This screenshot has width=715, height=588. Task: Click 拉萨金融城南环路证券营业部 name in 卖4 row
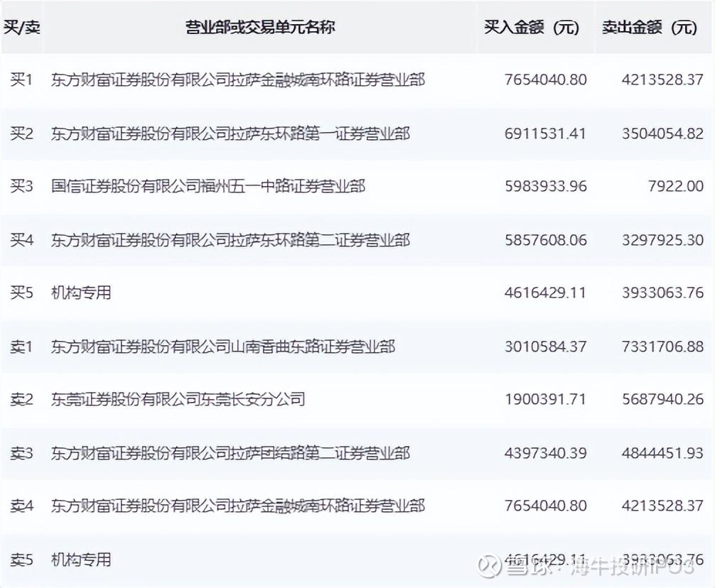pos(238,506)
